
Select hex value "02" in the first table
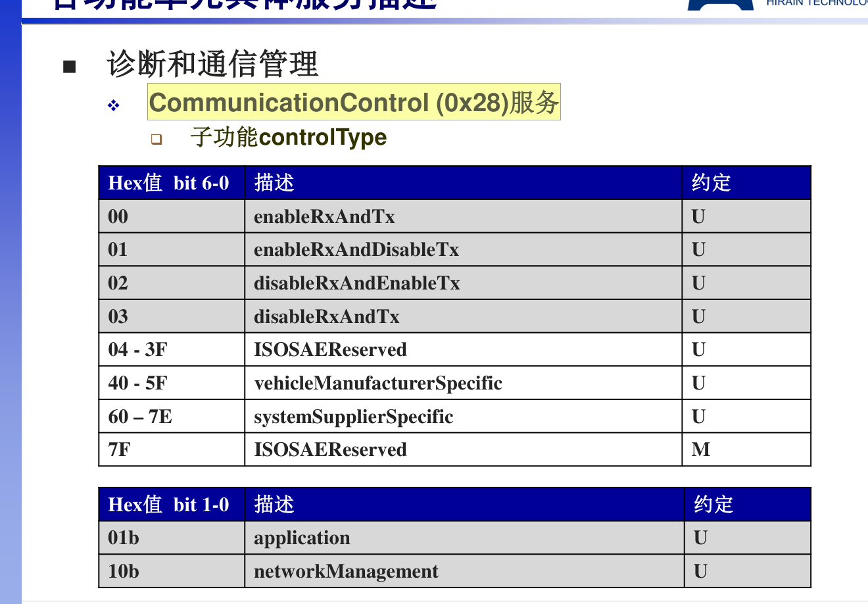[172, 283]
